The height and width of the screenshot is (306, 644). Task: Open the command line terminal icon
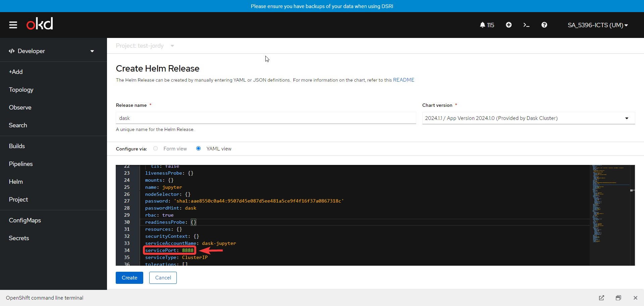pyautogui.click(x=526, y=25)
